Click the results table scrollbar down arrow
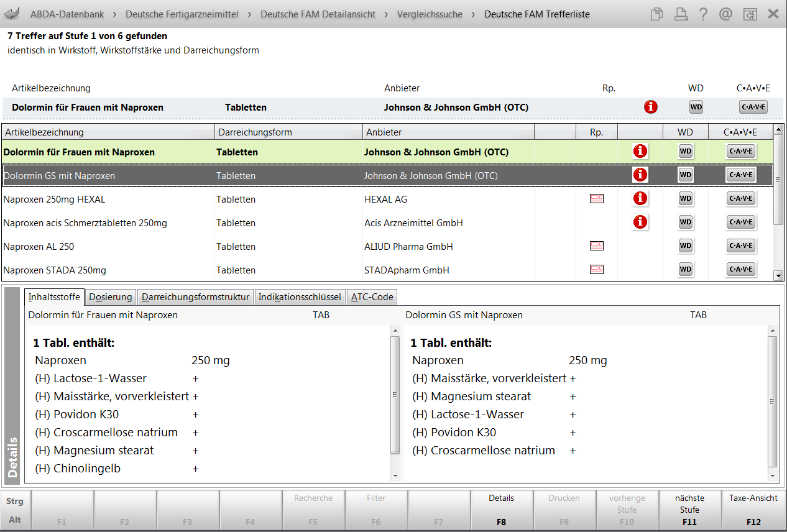 point(778,275)
